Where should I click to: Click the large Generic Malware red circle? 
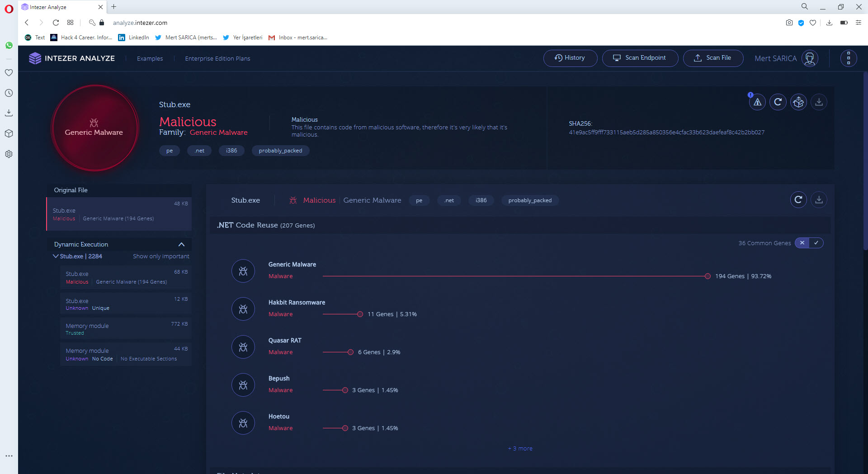click(94, 128)
